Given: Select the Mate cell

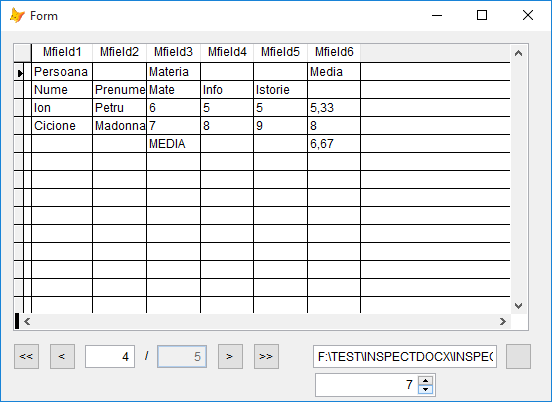Looking at the screenshot, I should pyautogui.click(x=173, y=90).
